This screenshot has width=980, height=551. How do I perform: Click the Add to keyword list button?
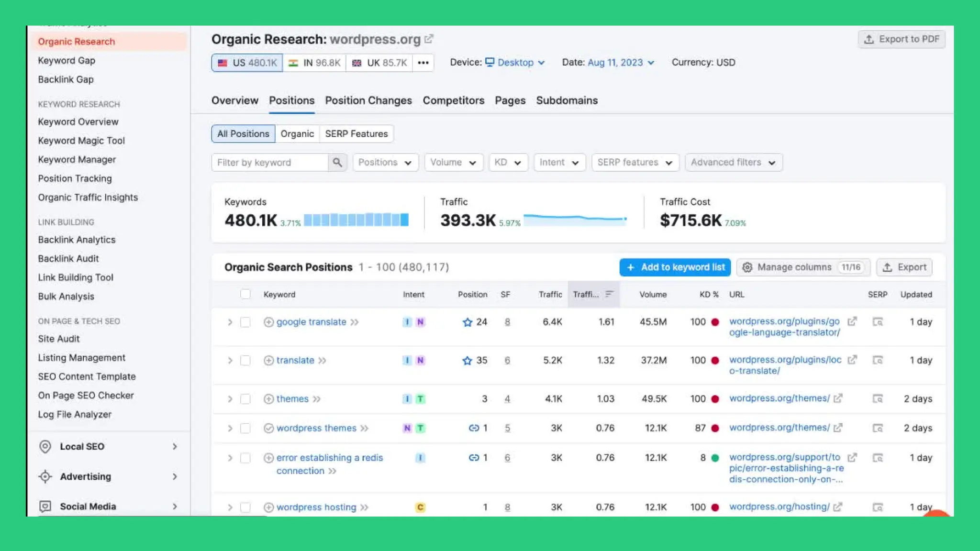pos(675,267)
